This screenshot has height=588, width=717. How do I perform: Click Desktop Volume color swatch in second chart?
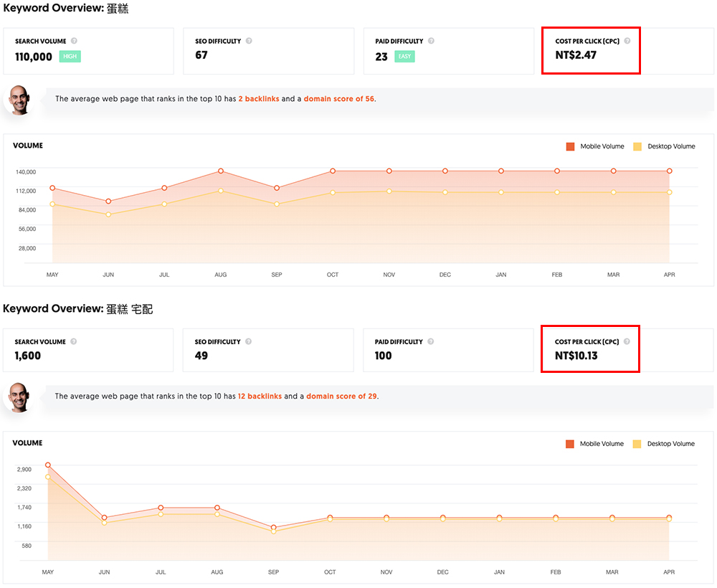(637, 444)
